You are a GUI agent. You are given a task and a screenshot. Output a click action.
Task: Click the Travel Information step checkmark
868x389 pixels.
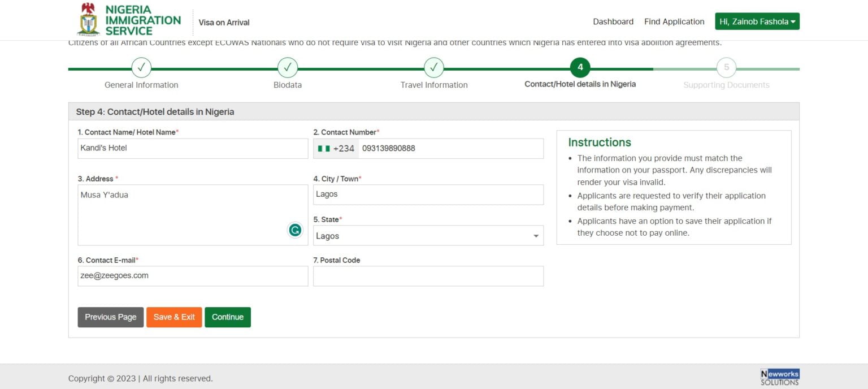pos(434,68)
